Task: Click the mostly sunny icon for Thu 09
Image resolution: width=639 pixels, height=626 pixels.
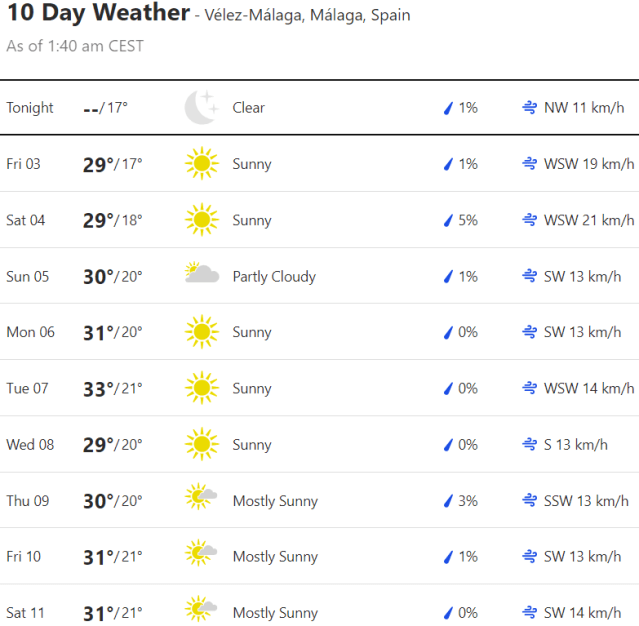Action: (x=201, y=500)
